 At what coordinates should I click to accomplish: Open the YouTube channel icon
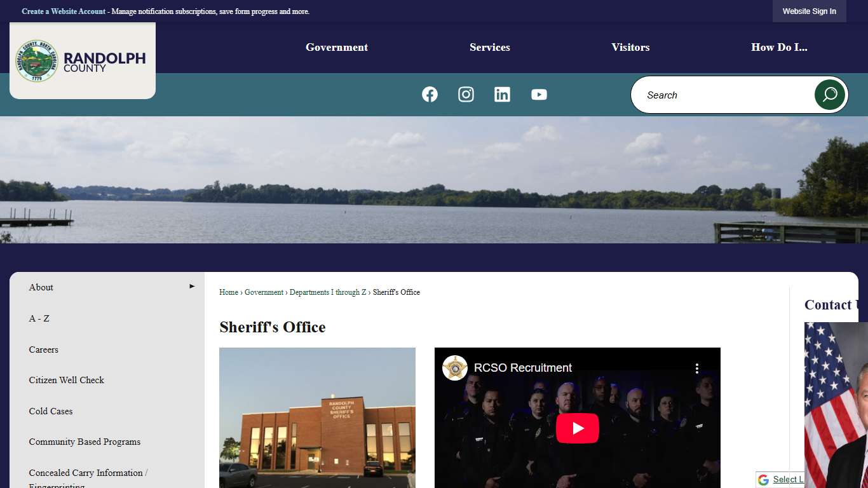(539, 94)
